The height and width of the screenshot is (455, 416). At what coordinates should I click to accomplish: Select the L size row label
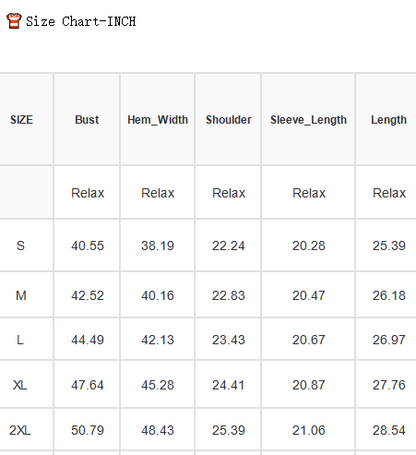tap(20, 340)
